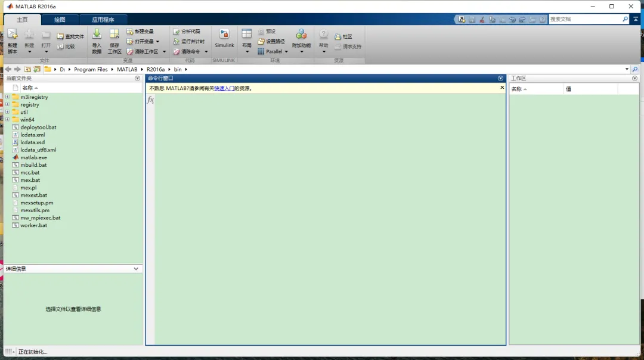
Task: Close the getting started banner
Action: coord(502,88)
